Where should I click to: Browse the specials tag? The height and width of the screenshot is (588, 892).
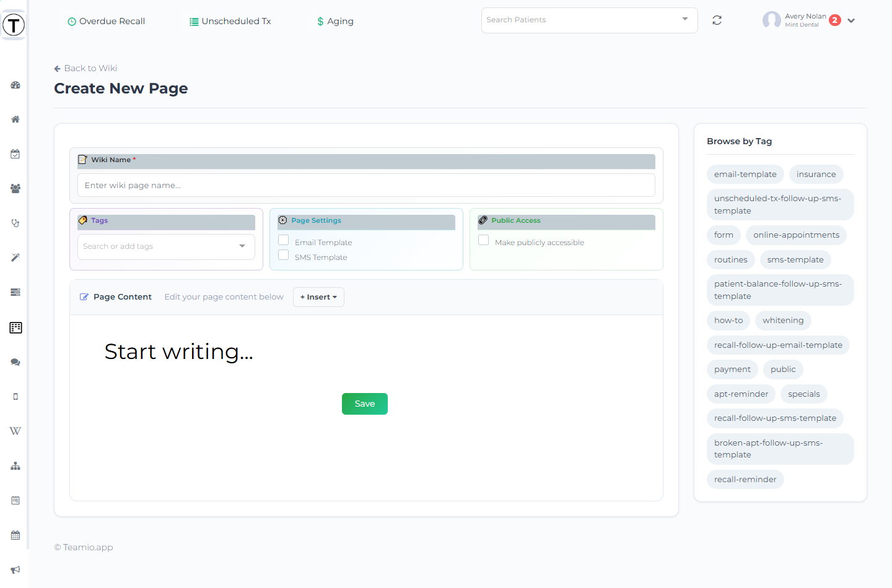804,394
